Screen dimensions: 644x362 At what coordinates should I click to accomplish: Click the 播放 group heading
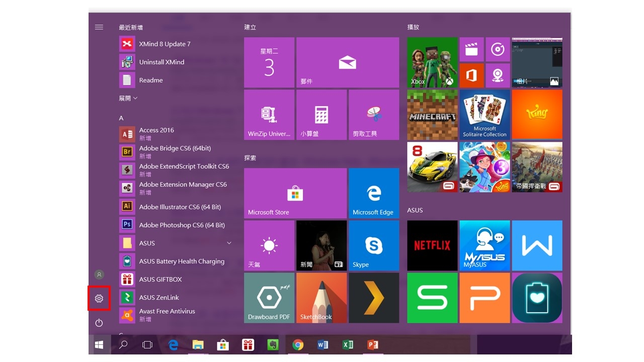point(413,27)
